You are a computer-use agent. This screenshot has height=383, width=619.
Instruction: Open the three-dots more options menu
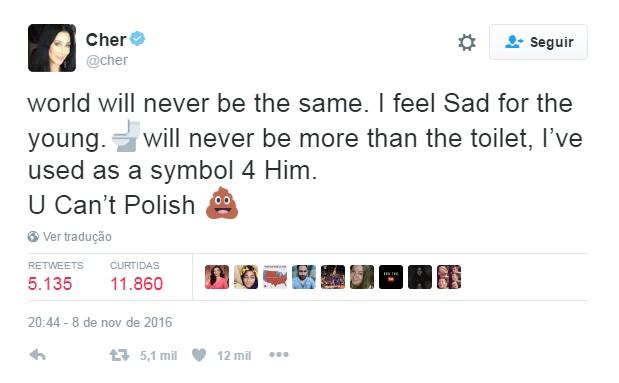pos(279,355)
